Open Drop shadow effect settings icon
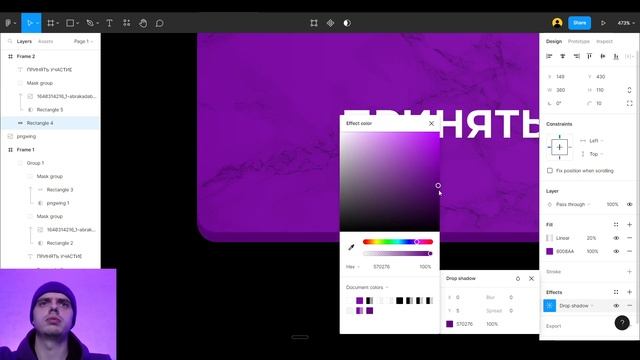 (x=549, y=305)
